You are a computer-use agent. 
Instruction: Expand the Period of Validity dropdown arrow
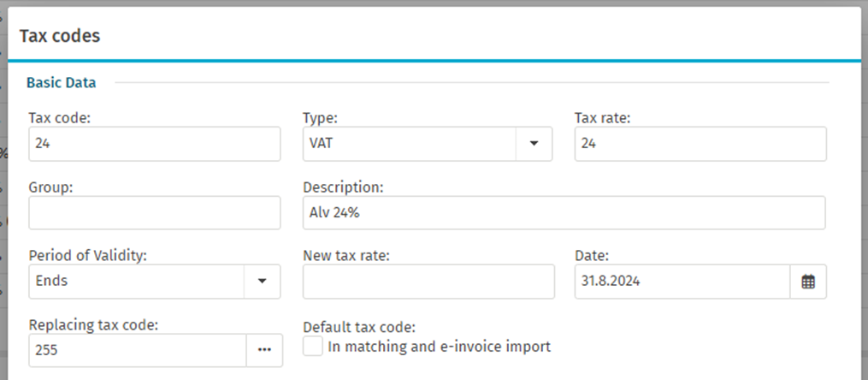262,282
